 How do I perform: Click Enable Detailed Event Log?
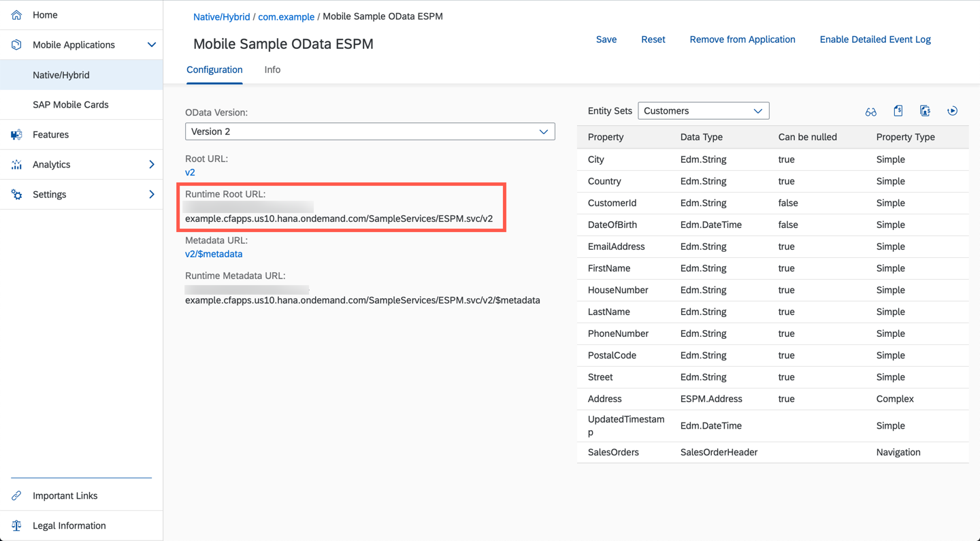coord(875,39)
